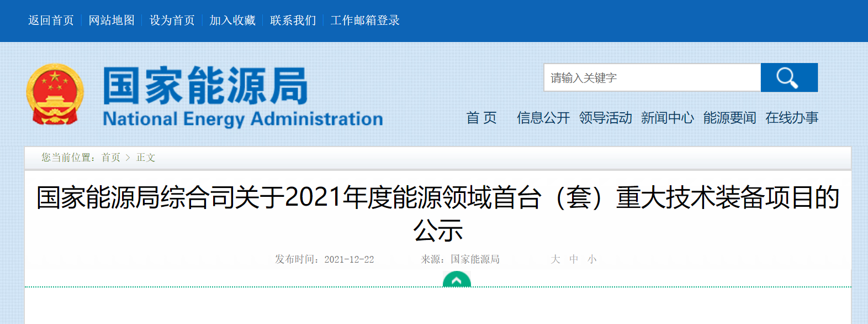Open the 新闻中心 navigation menu

click(668, 118)
